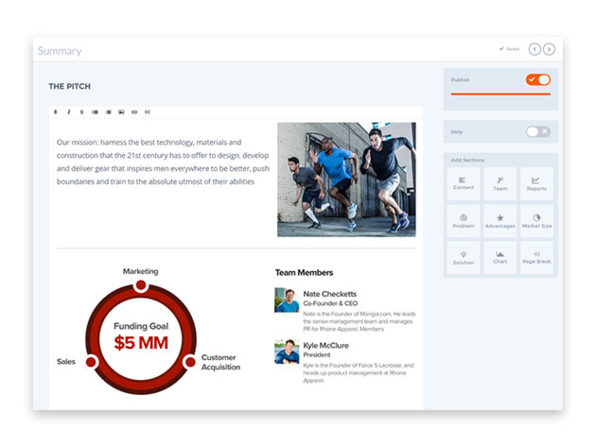Insert a Page Break section
The image size is (596, 447).
coord(536,257)
